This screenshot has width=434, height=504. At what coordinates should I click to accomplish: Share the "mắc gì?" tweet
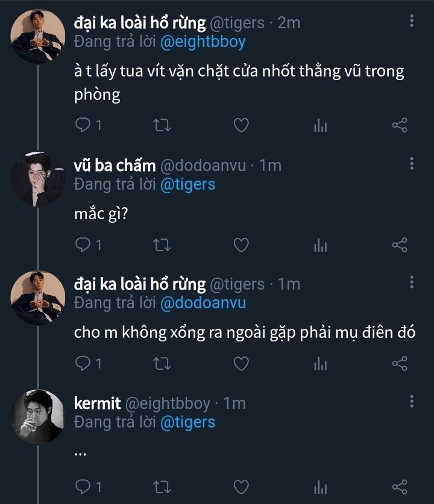point(400,244)
